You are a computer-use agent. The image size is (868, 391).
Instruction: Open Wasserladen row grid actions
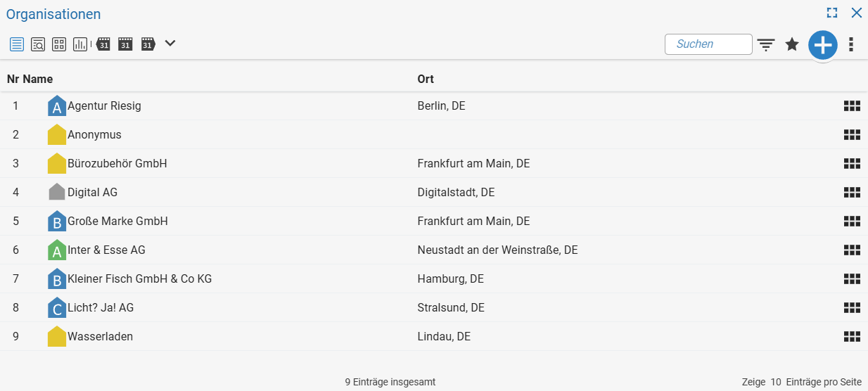tap(852, 337)
